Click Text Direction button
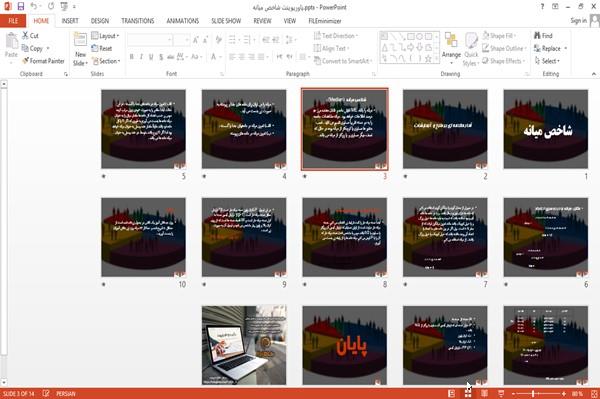 click(x=336, y=36)
